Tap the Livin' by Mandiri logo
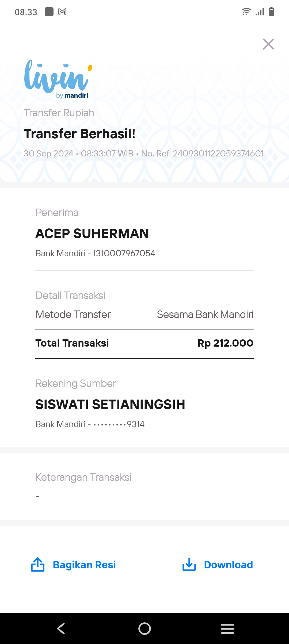The width and height of the screenshot is (289, 644). [58, 79]
